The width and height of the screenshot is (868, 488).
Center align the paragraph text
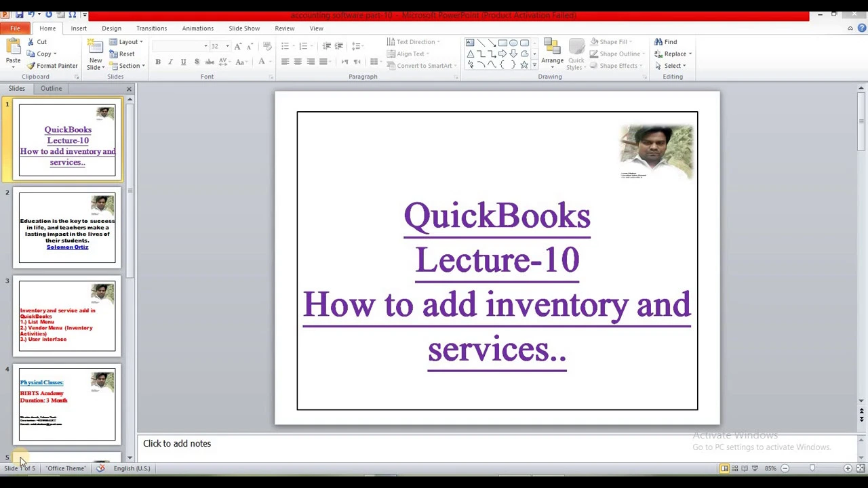(x=298, y=62)
